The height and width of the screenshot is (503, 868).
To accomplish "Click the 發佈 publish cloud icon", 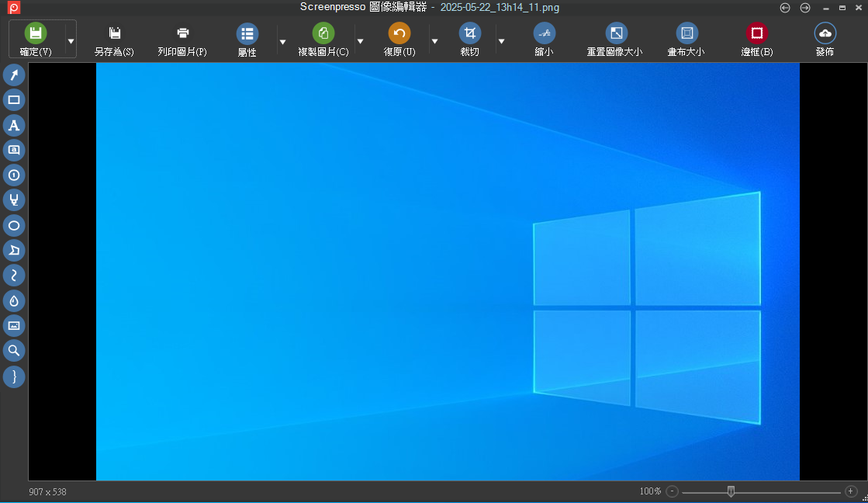I will [825, 33].
